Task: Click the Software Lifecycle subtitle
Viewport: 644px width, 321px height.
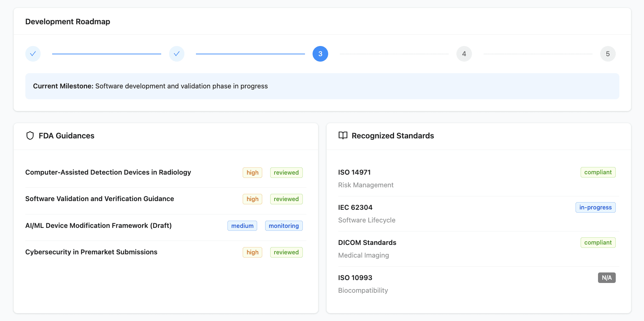Action: (367, 220)
